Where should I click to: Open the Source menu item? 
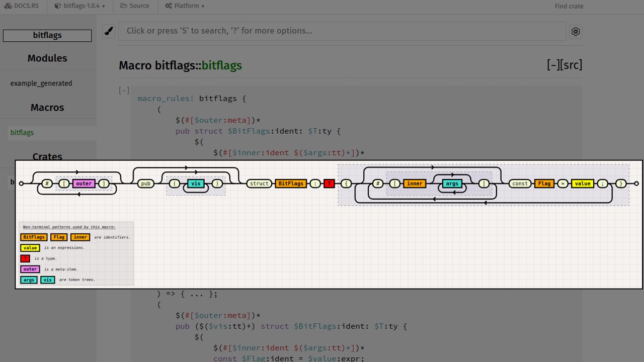[135, 6]
